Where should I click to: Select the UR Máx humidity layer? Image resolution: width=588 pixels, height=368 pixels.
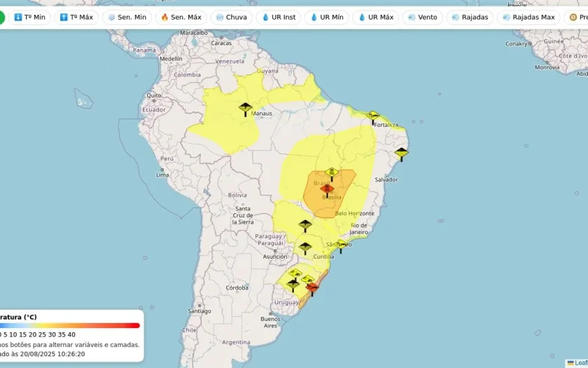click(x=376, y=18)
